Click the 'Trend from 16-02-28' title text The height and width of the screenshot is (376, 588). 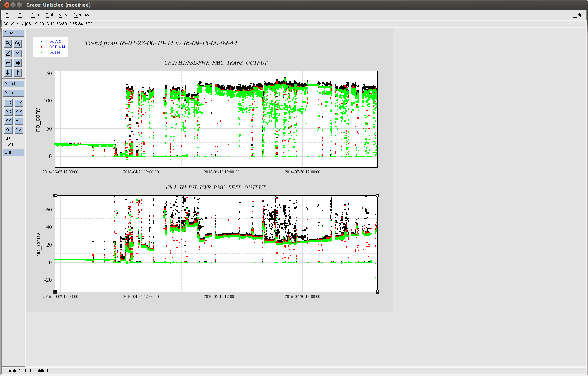(x=161, y=43)
